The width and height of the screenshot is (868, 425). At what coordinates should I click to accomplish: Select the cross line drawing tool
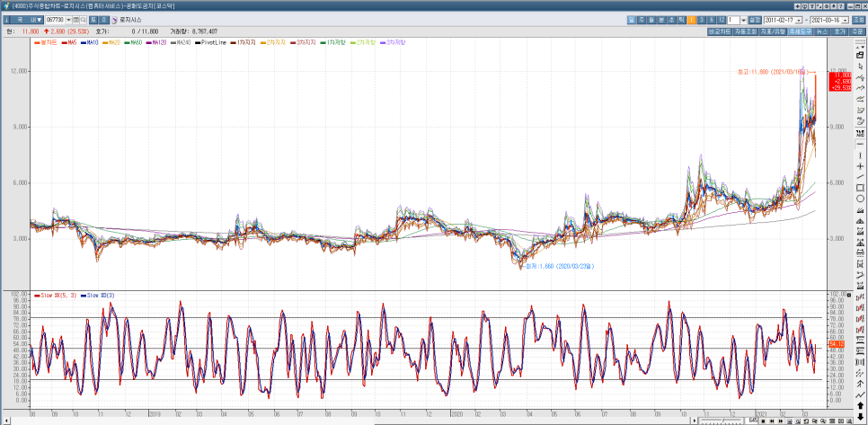[x=860, y=166]
